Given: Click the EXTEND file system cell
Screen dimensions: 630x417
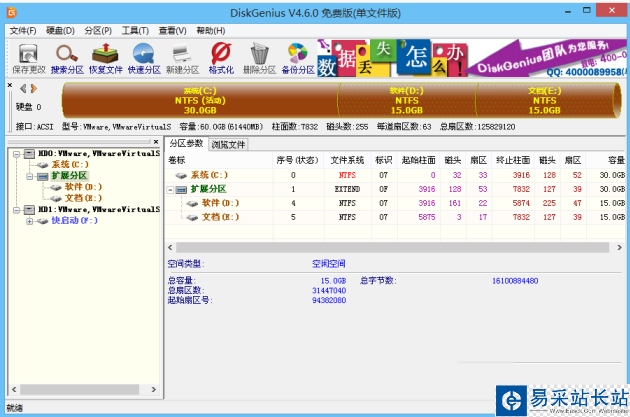Looking at the screenshot, I should 347,189.
